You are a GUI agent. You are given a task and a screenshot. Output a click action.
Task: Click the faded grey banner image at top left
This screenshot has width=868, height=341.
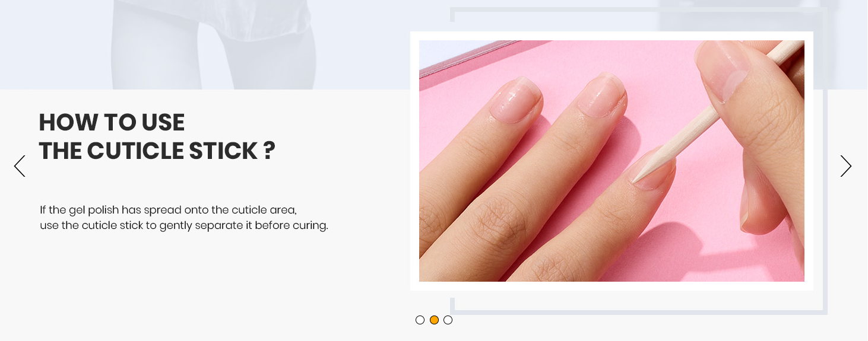[214, 44]
